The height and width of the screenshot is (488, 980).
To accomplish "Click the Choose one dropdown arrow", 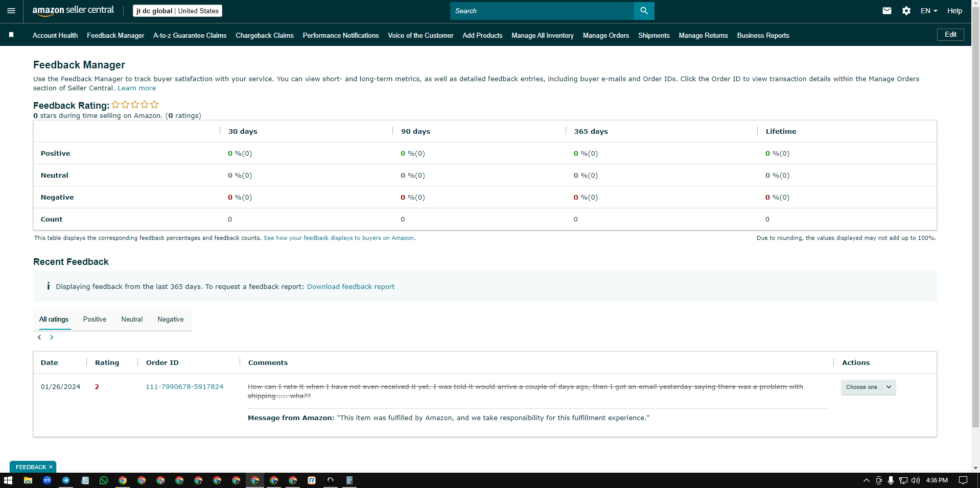I will (x=889, y=387).
